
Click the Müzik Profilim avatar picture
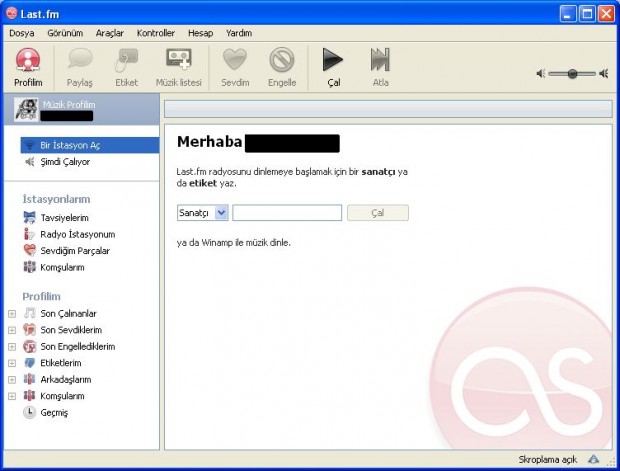26,109
